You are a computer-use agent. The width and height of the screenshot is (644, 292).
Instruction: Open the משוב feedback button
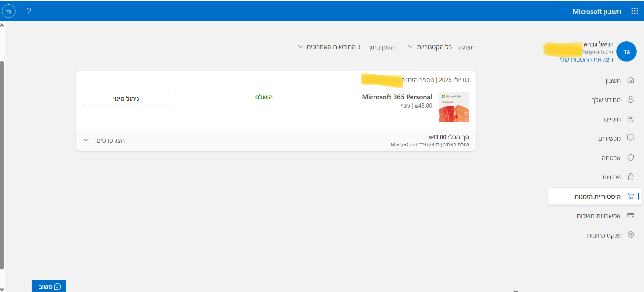point(49,286)
